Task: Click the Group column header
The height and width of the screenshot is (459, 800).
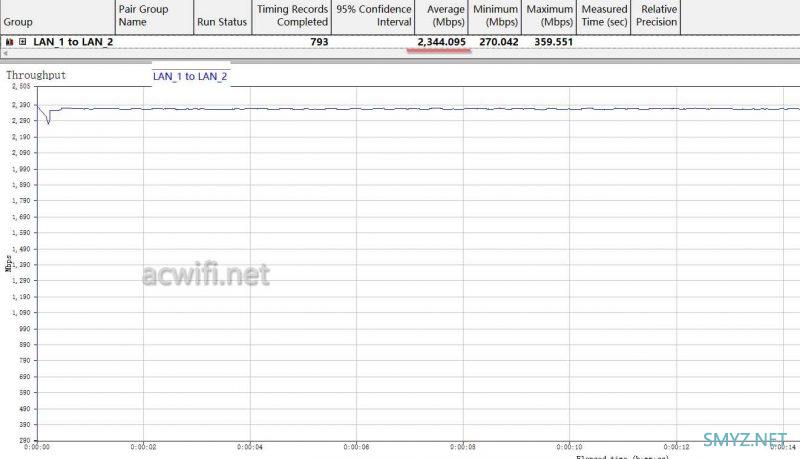Action: (18, 21)
